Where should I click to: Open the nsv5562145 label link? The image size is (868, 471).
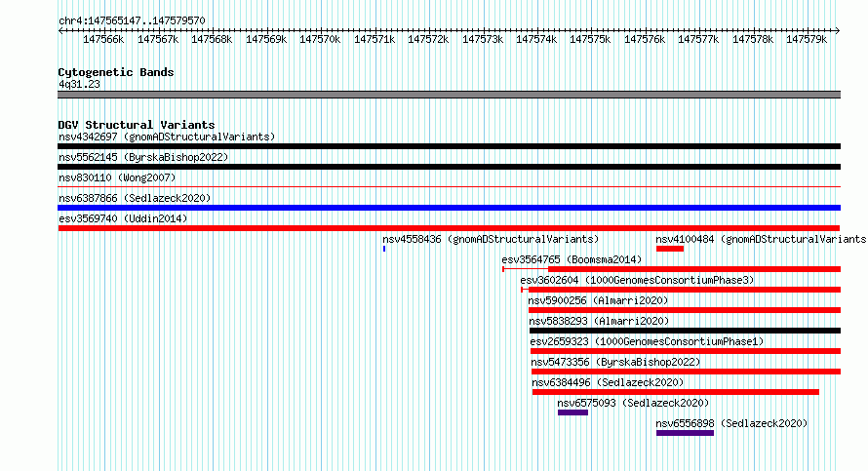pos(143,157)
